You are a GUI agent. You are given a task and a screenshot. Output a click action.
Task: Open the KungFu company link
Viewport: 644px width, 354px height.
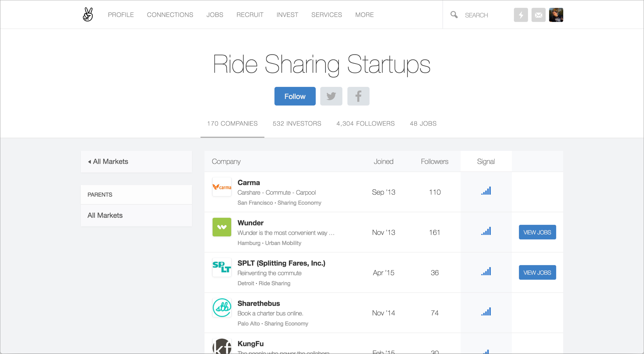pyautogui.click(x=251, y=344)
